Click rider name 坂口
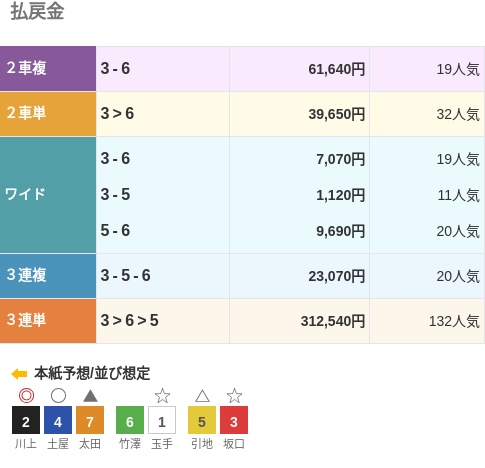Viewport: 485px width, 468px height. [x=234, y=444]
